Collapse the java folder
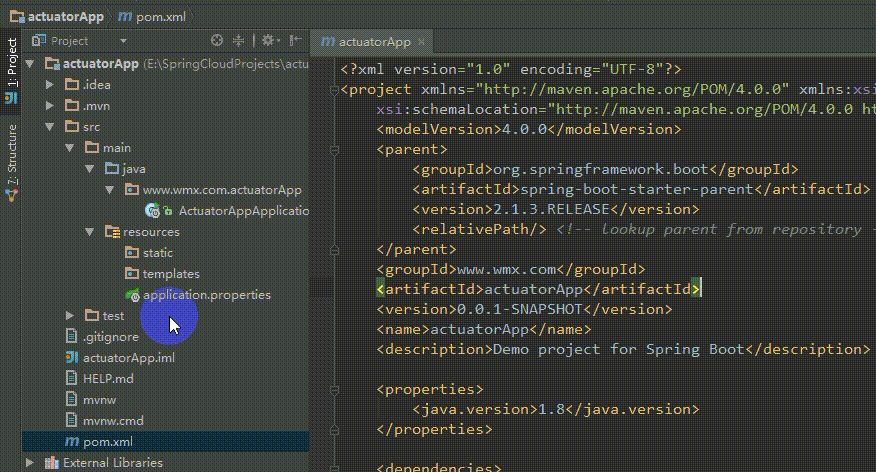This screenshot has height=472, width=876. 90,169
